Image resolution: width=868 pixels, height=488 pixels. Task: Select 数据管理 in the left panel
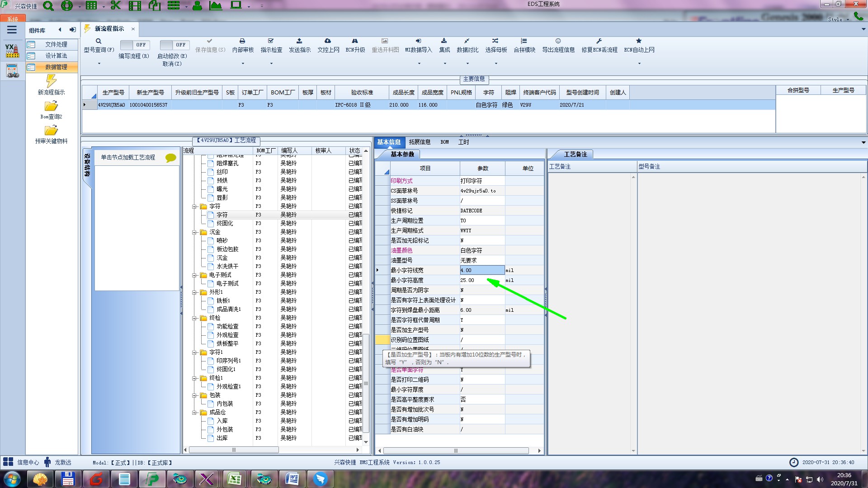[x=56, y=67]
